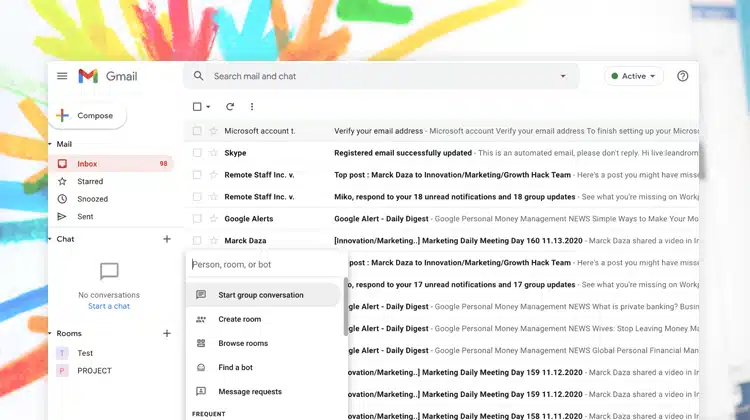The image size is (750, 420).
Task: Open search options dropdown arrow
Action: coord(563,76)
